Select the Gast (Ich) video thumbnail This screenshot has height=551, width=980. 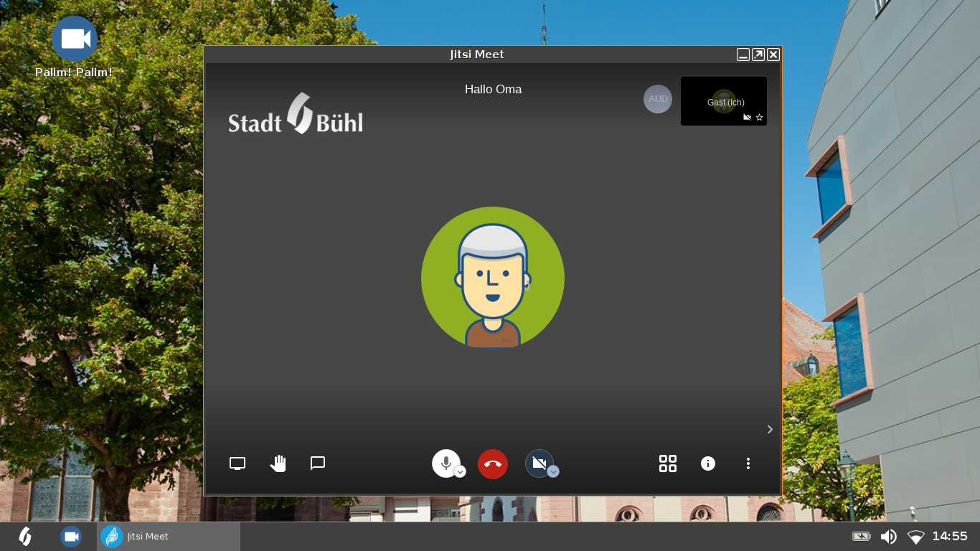(x=723, y=101)
